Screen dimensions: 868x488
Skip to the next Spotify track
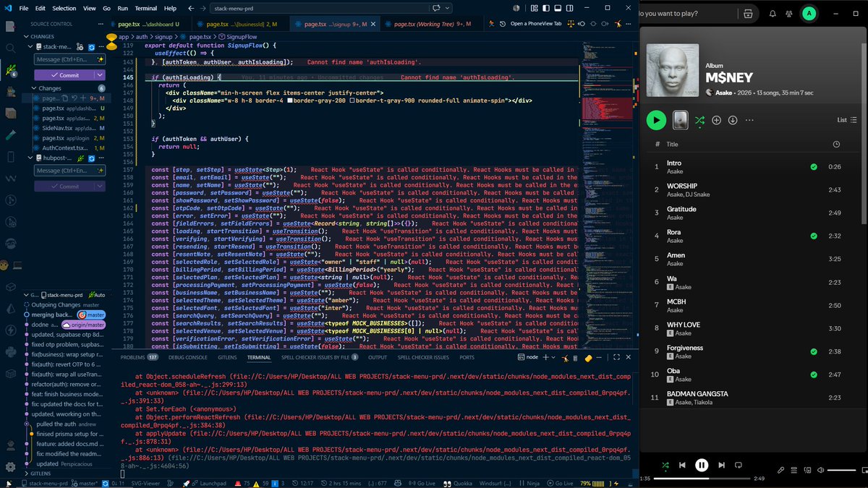click(722, 465)
